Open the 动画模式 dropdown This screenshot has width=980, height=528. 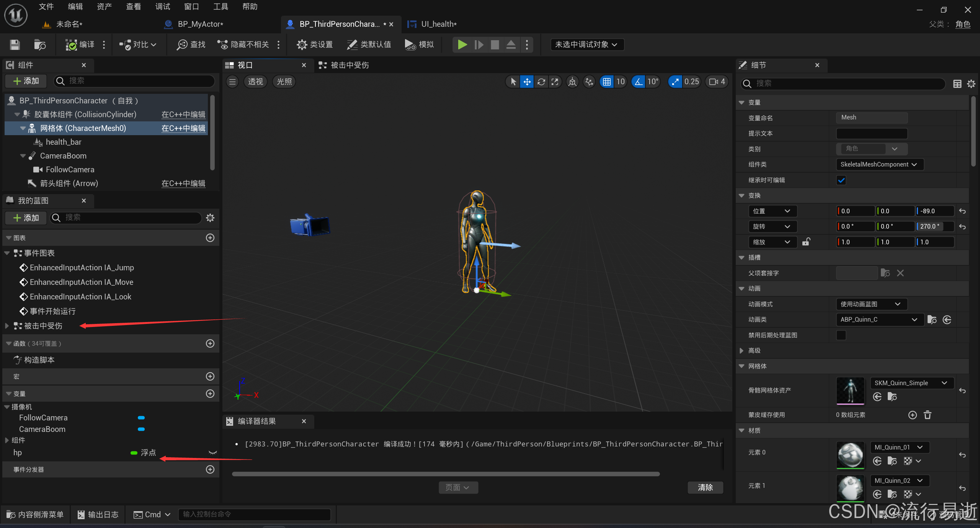[x=871, y=304]
